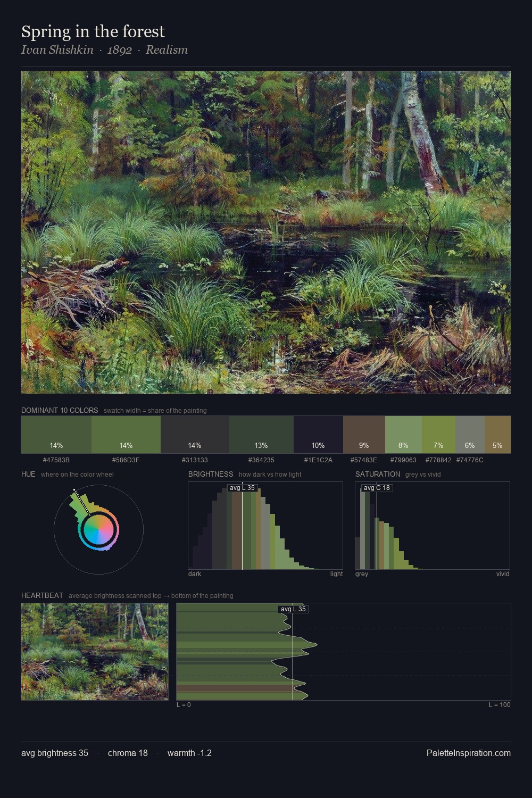Image resolution: width=532 pixels, height=798 pixels.
Task: Click the 'HUE' section heading
Action: click(28, 474)
